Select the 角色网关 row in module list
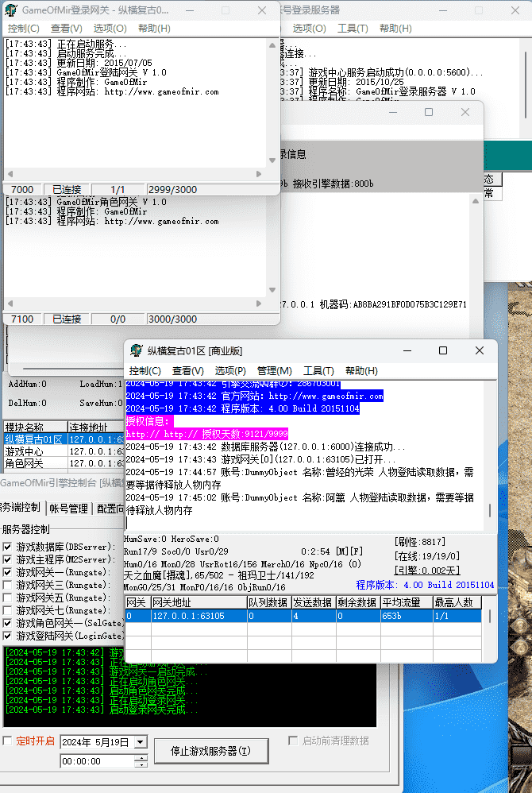The height and width of the screenshot is (793, 532). click(64, 463)
